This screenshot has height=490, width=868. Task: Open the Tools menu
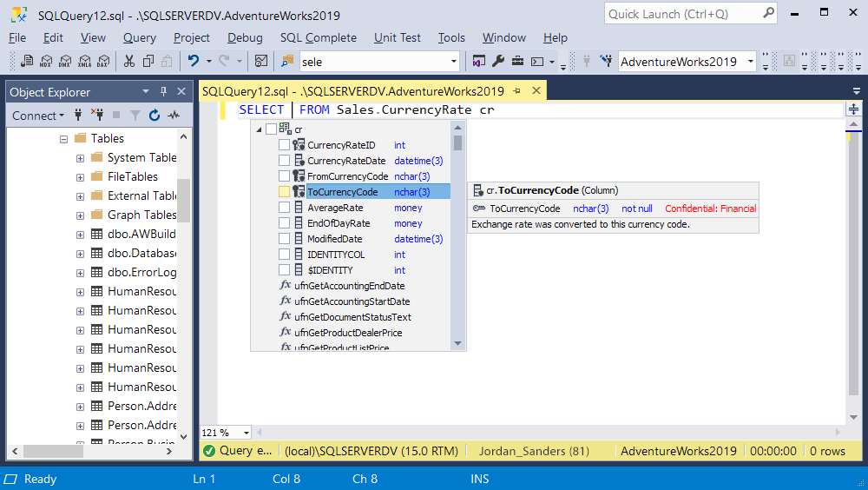pos(451,37)
